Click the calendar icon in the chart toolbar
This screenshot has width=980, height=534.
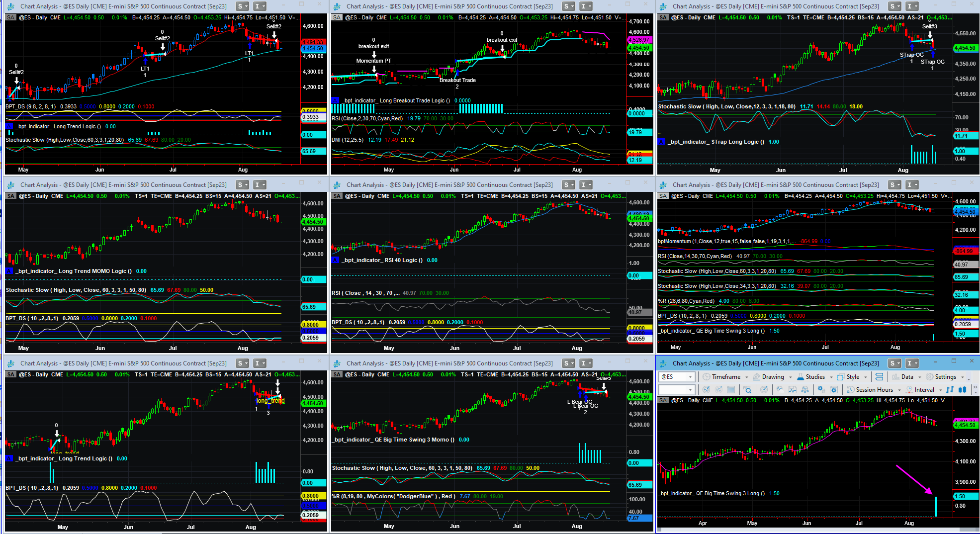(731, 390)
